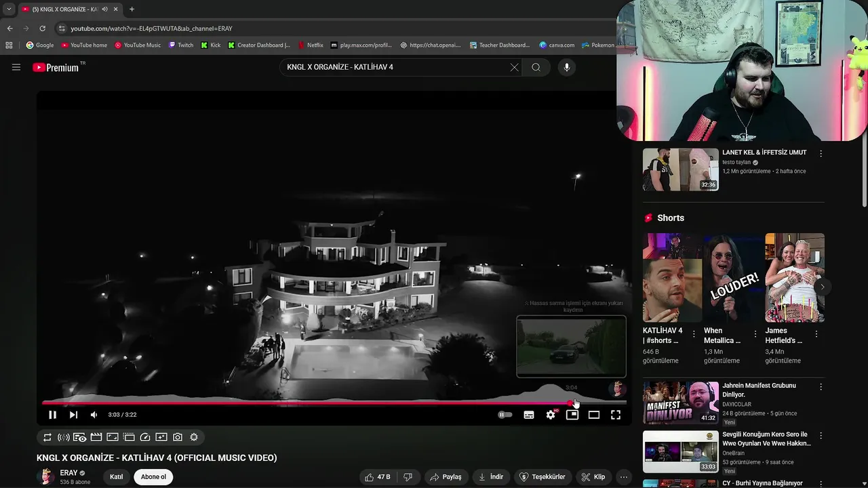Reload the page

click(42, 28)
